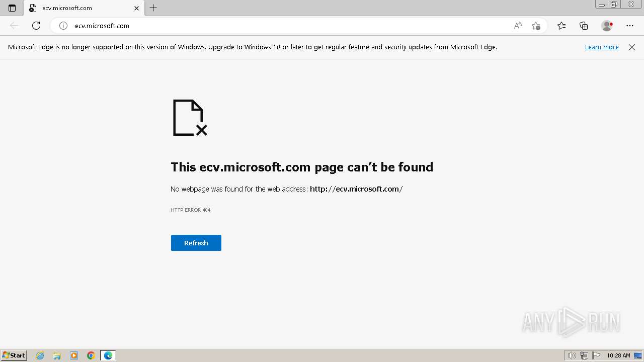Image resolution: width=644 pixels, height=362 pixels.
Task: Launch Internet Explorer from taskbar
Action: 40,355
